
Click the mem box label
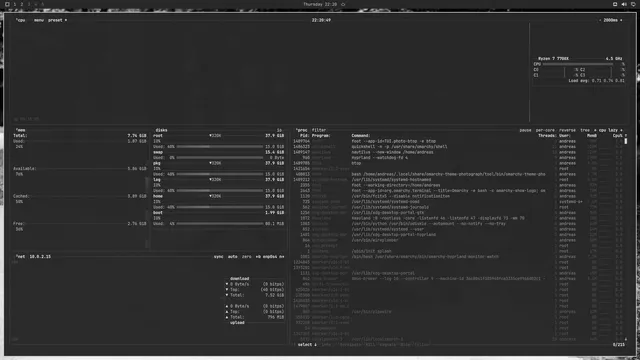pos(20,130)
